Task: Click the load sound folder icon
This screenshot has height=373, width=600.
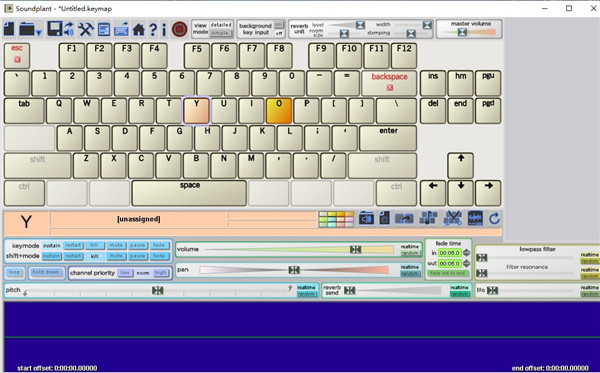Action: coord(366,219)
